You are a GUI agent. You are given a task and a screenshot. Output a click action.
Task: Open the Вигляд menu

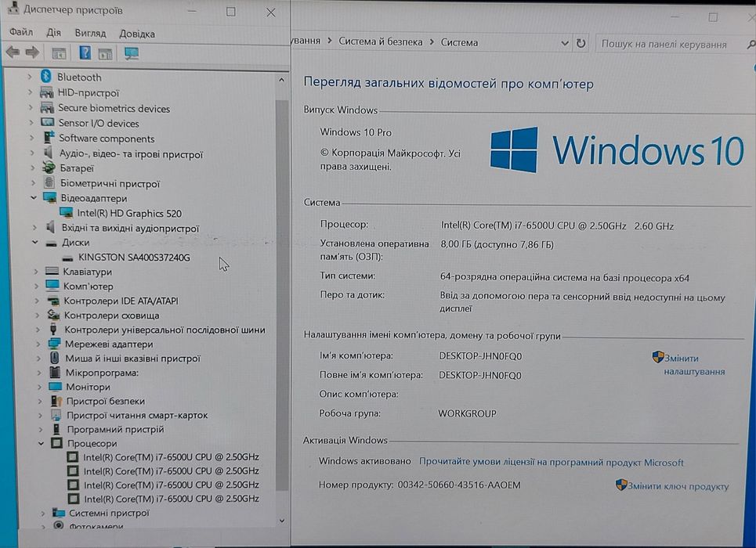pos(90,33)
